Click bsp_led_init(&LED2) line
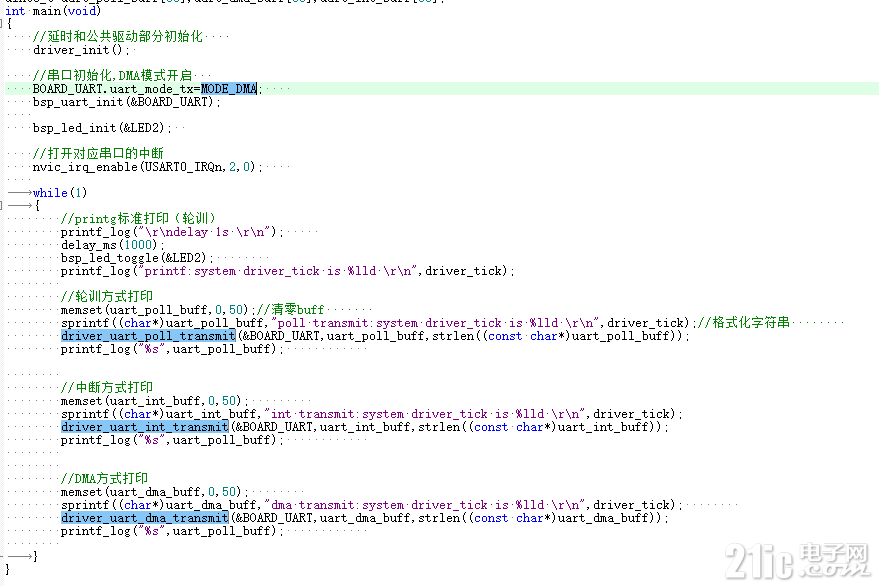The height and width of the screenshot is (586, 879). [102, 128]
